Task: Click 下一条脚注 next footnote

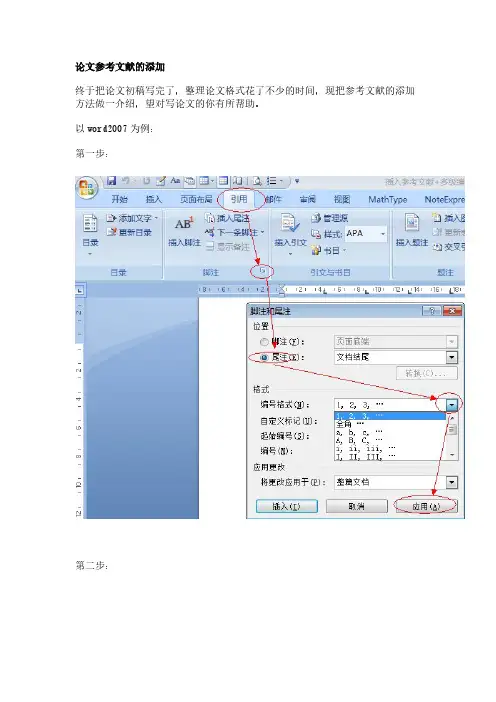Action: (232, 232)
